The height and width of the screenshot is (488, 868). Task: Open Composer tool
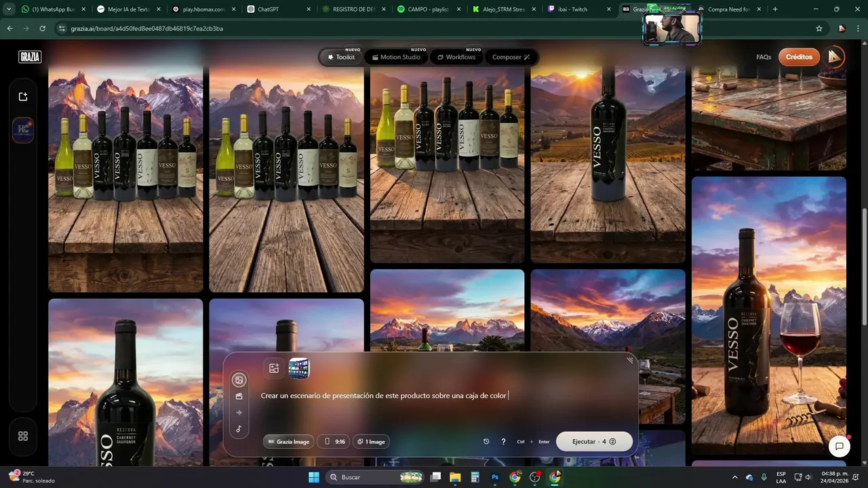tap(511, 57)
